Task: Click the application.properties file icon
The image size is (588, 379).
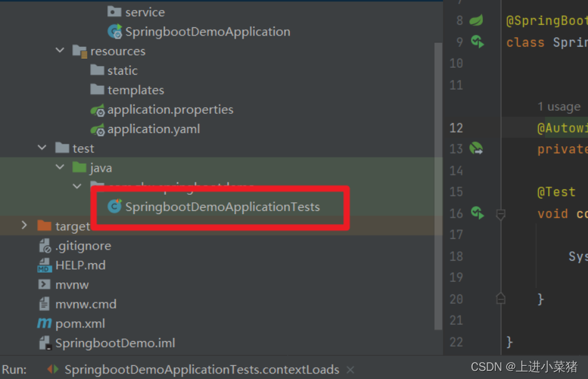Action: pos(98,110)
